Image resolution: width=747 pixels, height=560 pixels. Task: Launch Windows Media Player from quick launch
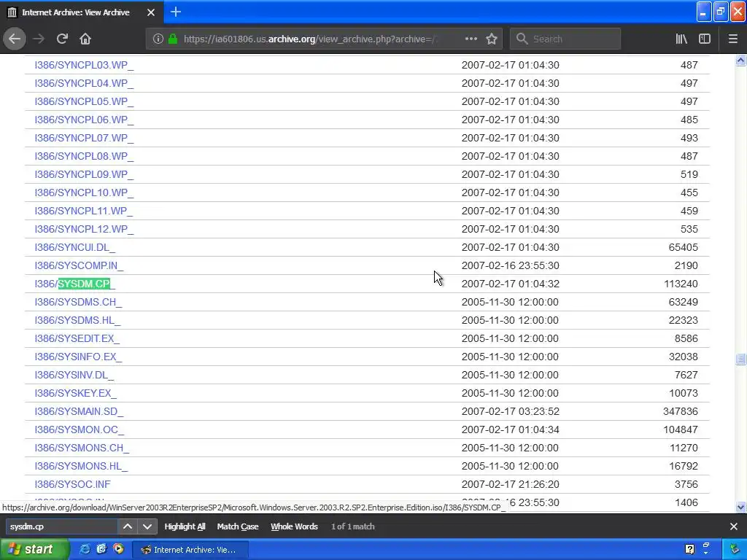click(x=118, y=549)
